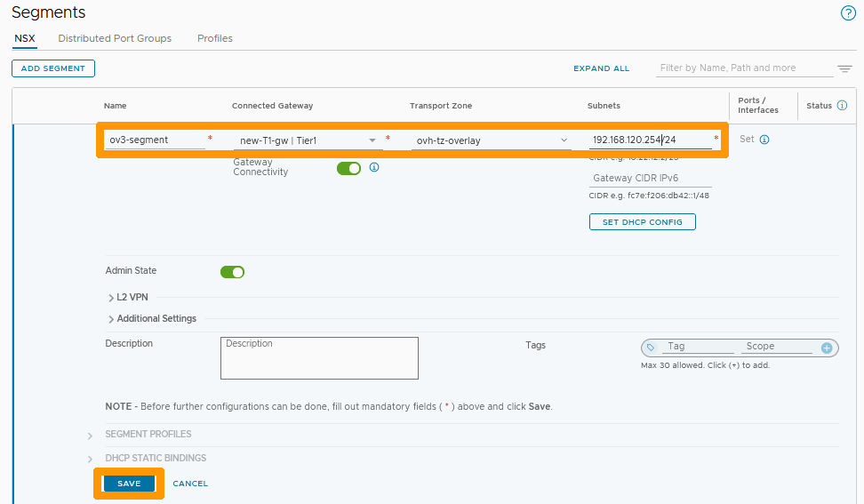
Task: Toggle Gateway Connectivity switch
Action: coord(348,168)
